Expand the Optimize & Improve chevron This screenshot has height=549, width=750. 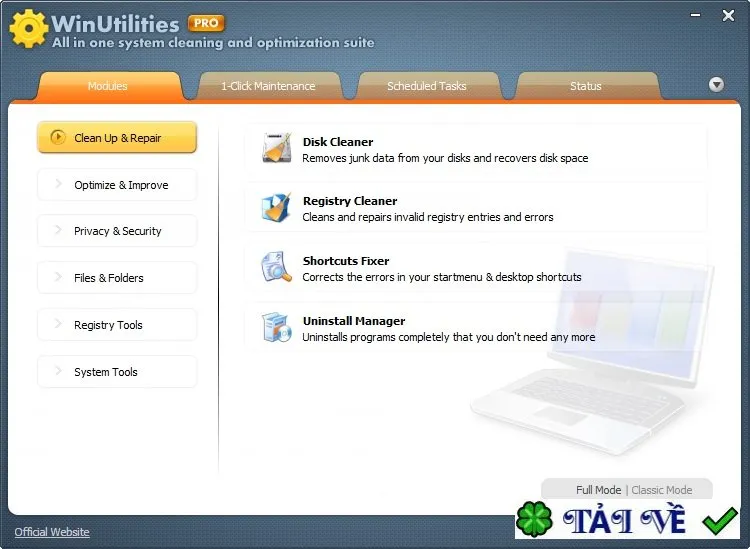click(x=58, y=184)
